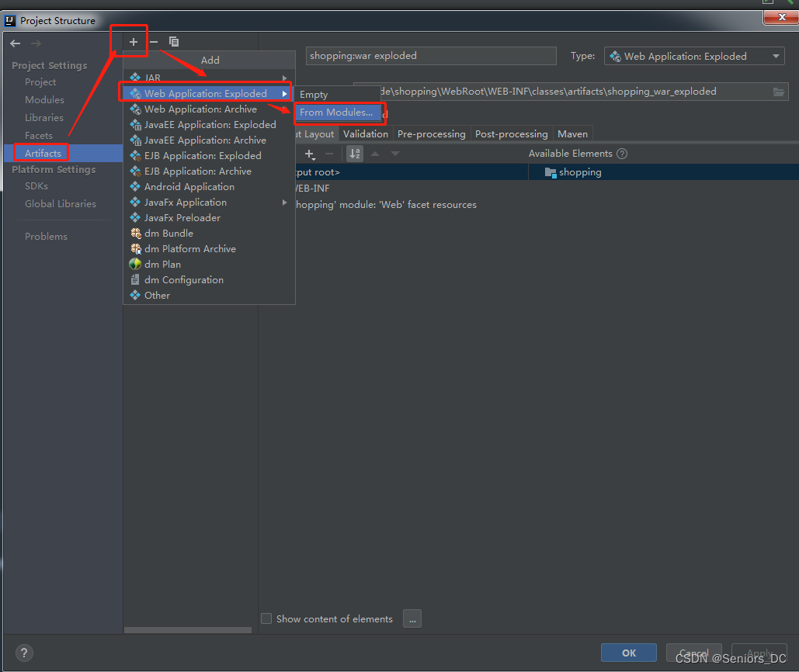The image size is (799, 672).
Task: Click the forward navigation arrow
Action: (36, 43)
